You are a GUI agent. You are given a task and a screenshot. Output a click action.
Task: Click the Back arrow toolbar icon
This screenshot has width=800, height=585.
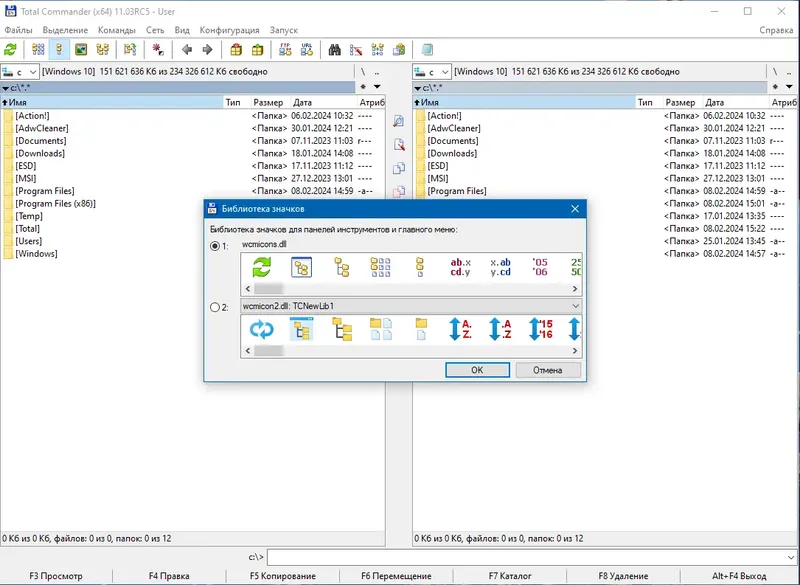187,49
